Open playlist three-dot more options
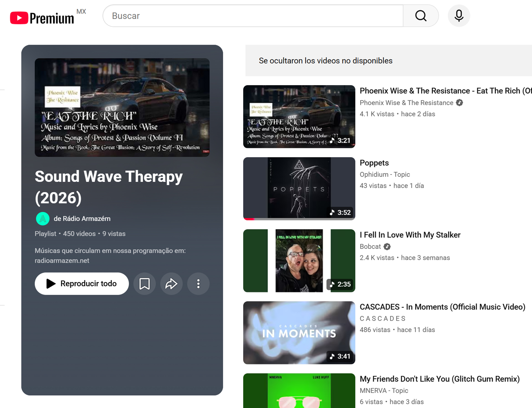 [x=198, y=284]
